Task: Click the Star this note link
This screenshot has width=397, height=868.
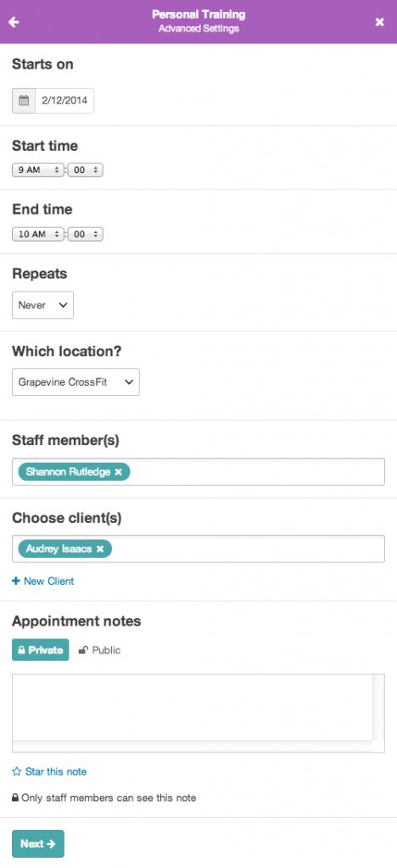Action: (55, 771)
